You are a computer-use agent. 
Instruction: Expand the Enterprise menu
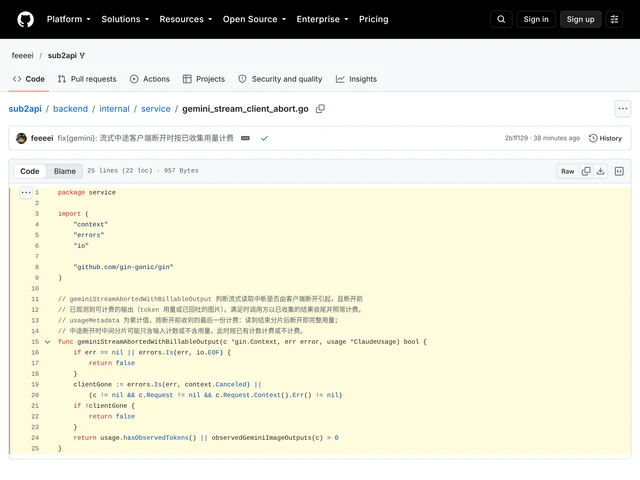[x=322, y=19]
